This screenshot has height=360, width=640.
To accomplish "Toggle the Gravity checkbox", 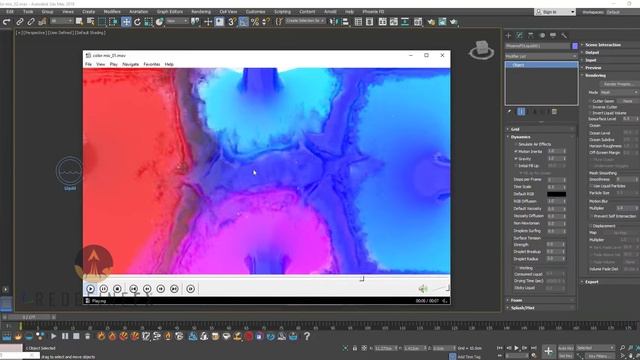I will click(516, 158).
